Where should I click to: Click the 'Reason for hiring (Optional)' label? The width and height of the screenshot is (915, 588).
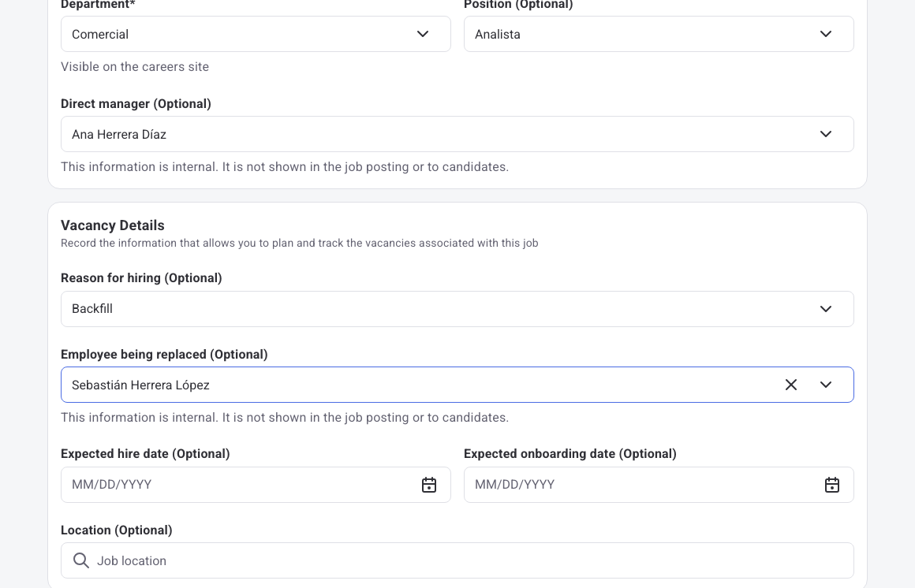141,278
